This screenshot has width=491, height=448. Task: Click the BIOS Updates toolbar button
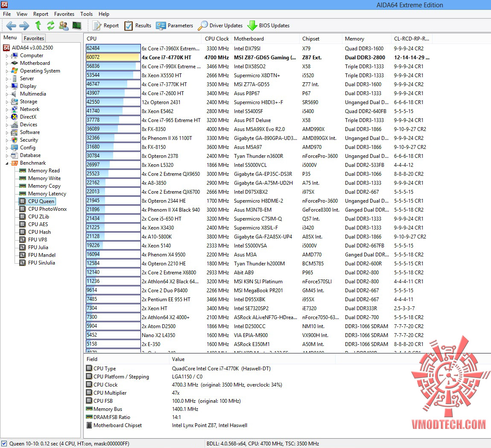[269, 26]
